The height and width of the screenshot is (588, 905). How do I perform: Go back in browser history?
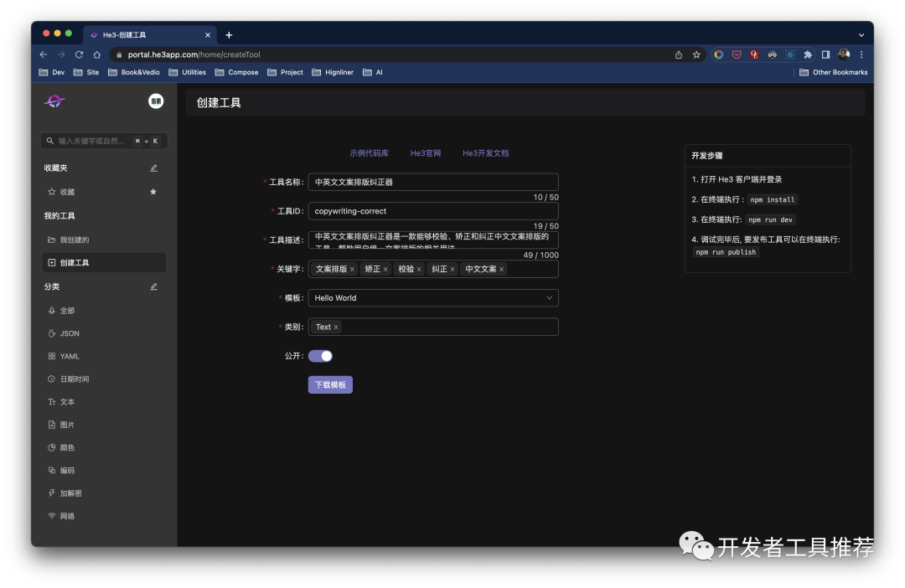(44, 54)
